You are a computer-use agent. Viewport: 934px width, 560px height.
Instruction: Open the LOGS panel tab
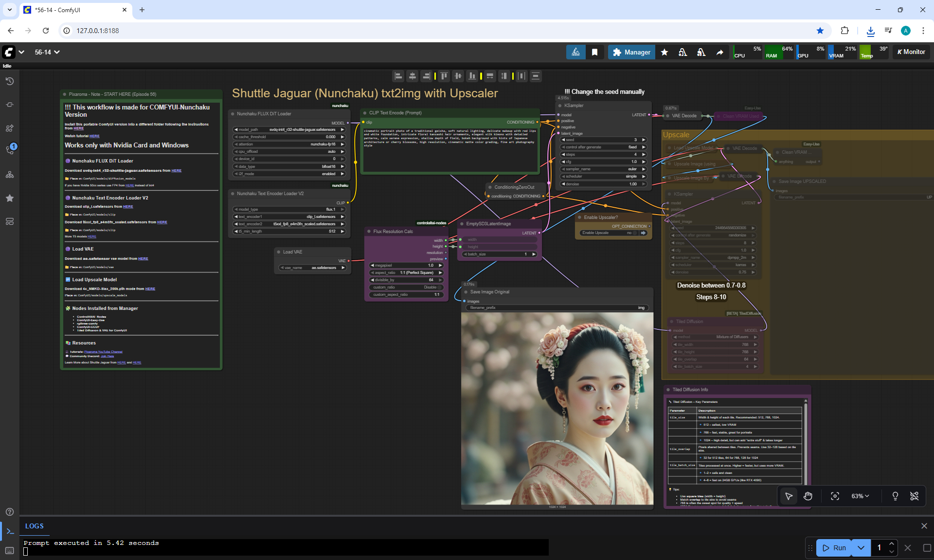click(34, 526)
